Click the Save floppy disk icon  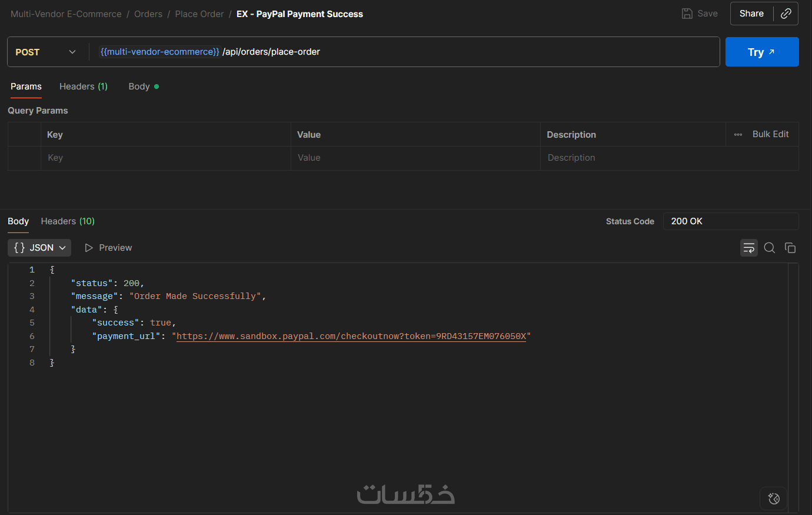pyautogui.click(x=687, y=14)
